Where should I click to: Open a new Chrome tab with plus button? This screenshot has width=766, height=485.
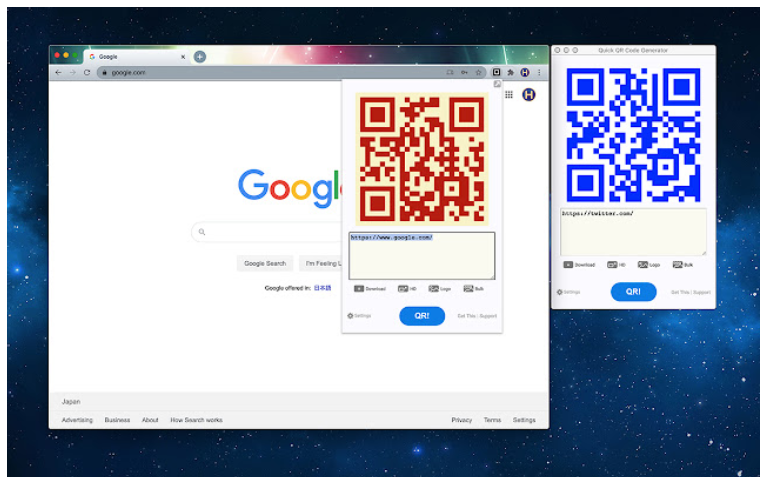coord(199,57)
